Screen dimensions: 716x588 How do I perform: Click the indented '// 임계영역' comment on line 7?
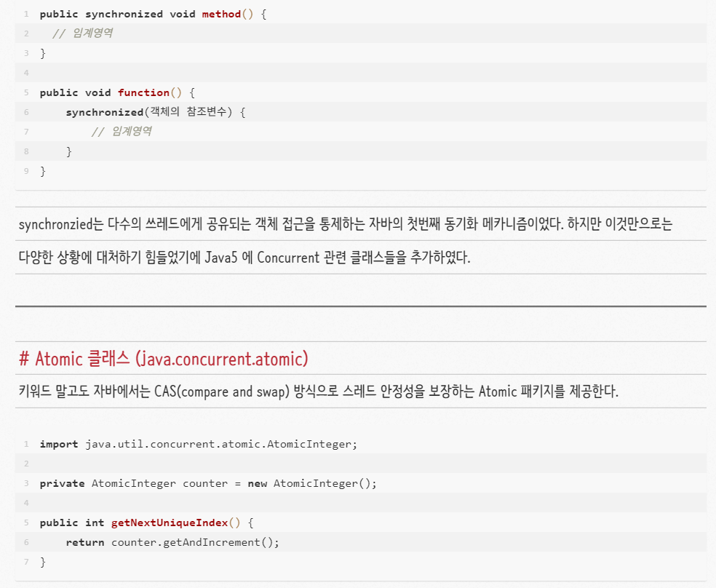[122, 132]
